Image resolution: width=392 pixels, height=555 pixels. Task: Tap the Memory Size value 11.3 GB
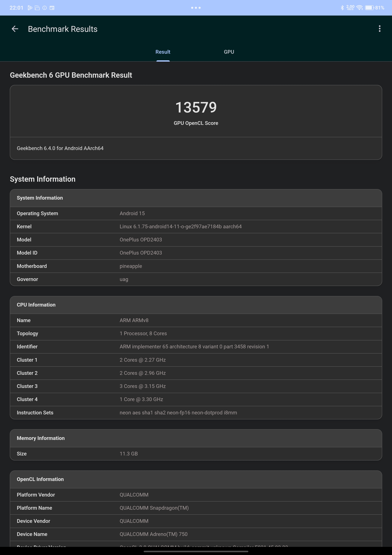coord(129,454)
